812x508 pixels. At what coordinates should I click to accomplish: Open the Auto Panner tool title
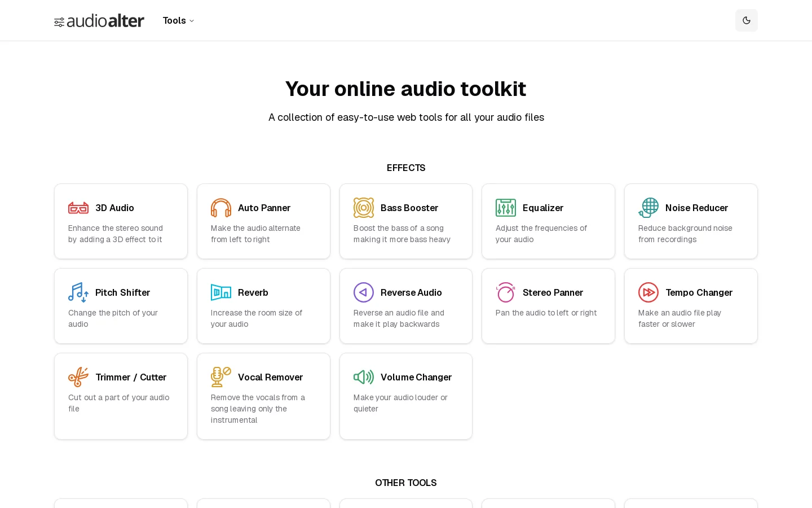pyautogui.click(x=264, y=208)
